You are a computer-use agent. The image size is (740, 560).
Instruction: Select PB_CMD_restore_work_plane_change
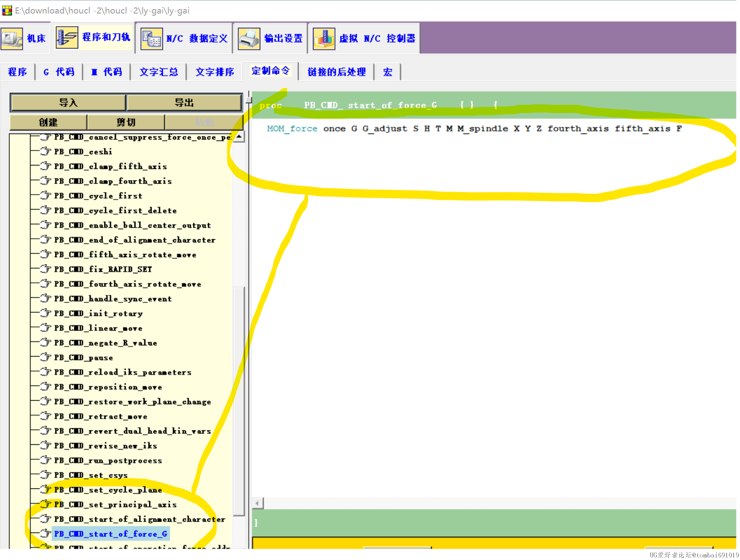132,402
